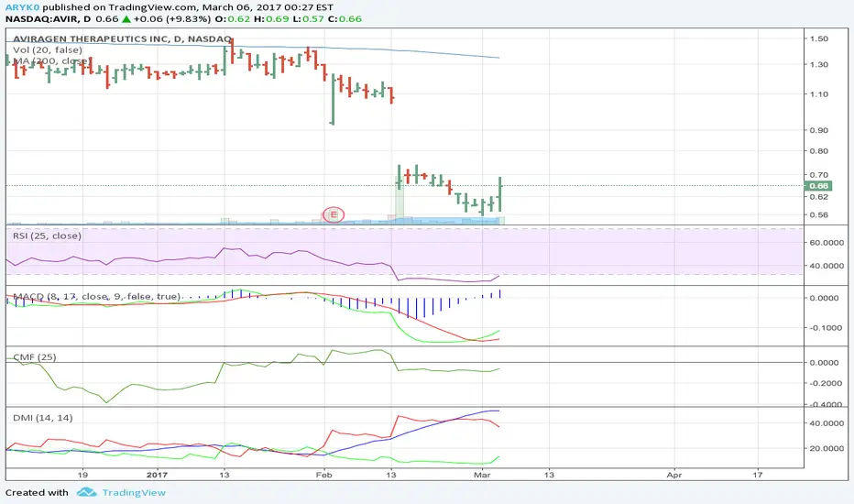The image size is (854, 504).
Task: Click the Feb label on time axis
Action: [x=324, y=475]
